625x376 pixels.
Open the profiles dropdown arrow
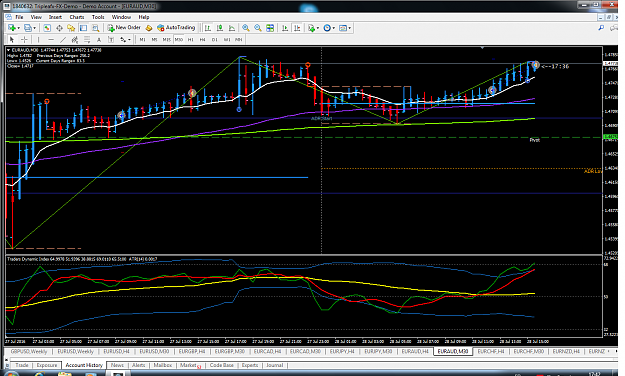coord(34,28)
